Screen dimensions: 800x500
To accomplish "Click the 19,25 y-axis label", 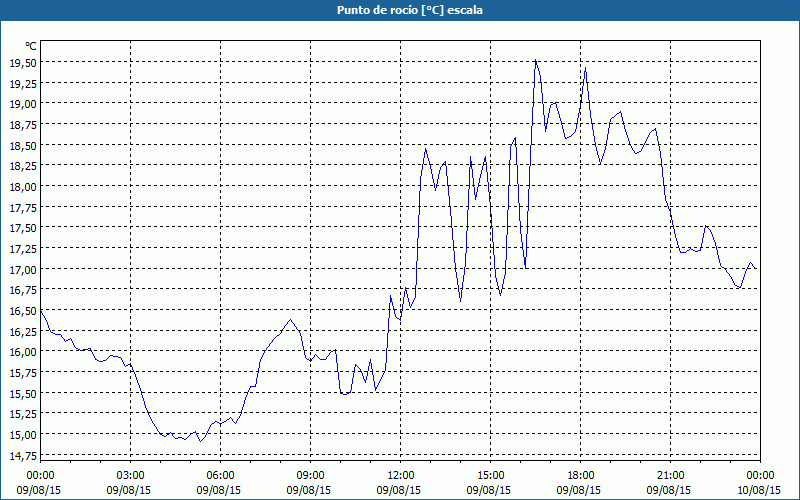I will click(x=23, y=83).
